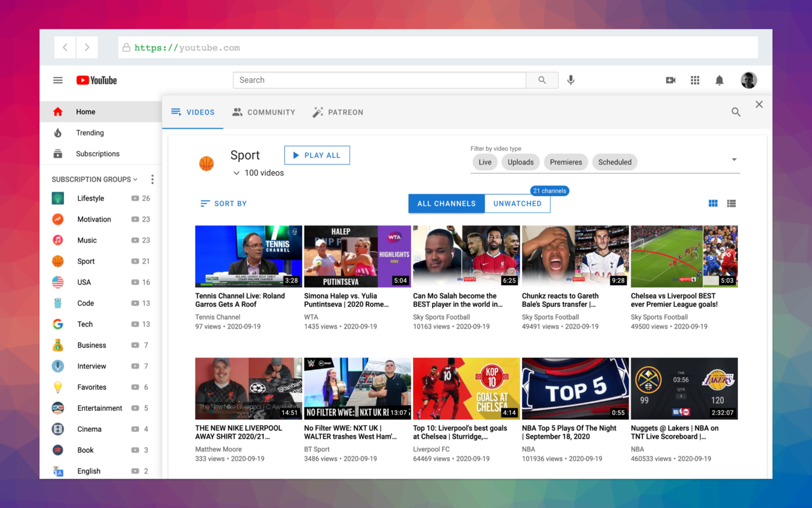This screenshot has width=812, height=508.
Task: Open the Motivation group icon
Action: point(58,219)
